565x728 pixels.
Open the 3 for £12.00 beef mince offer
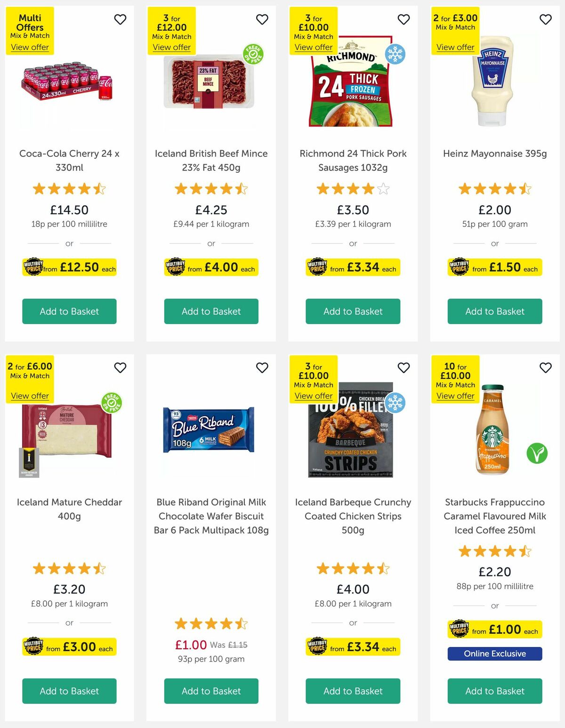(x=172, y=47)
